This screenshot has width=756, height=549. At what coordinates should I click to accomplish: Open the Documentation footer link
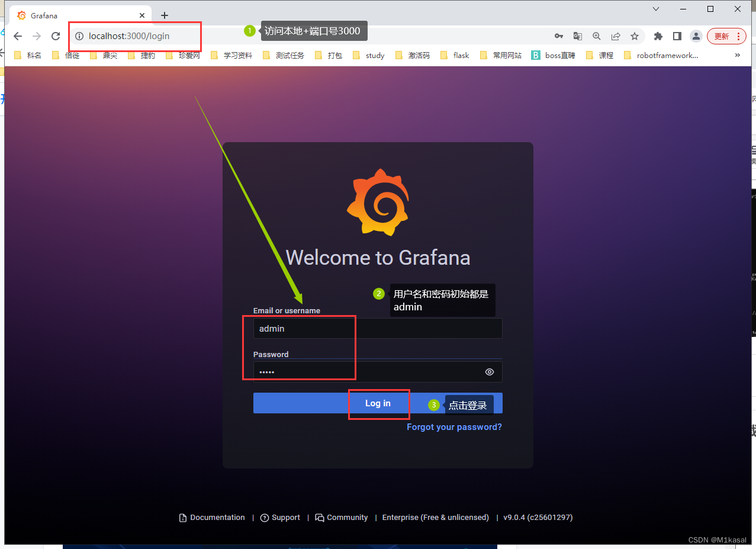pyautogui.click(x=212, y=518)
